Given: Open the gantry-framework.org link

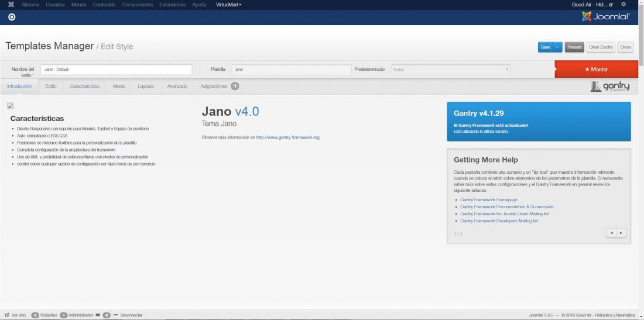Looking at the screenshot, I should [x=288, y=137].
